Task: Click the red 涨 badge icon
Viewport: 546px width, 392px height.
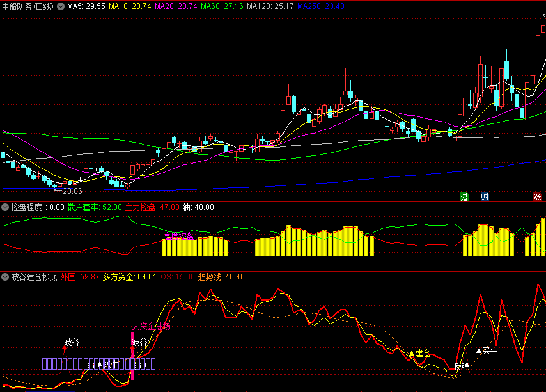Action: click(x=537, y=197)
